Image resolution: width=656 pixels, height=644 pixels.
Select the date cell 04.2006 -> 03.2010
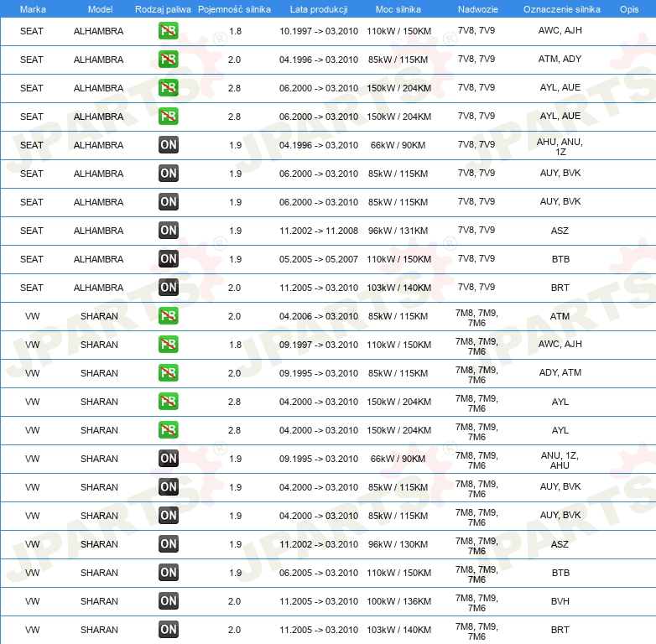(x=319, y=316)
